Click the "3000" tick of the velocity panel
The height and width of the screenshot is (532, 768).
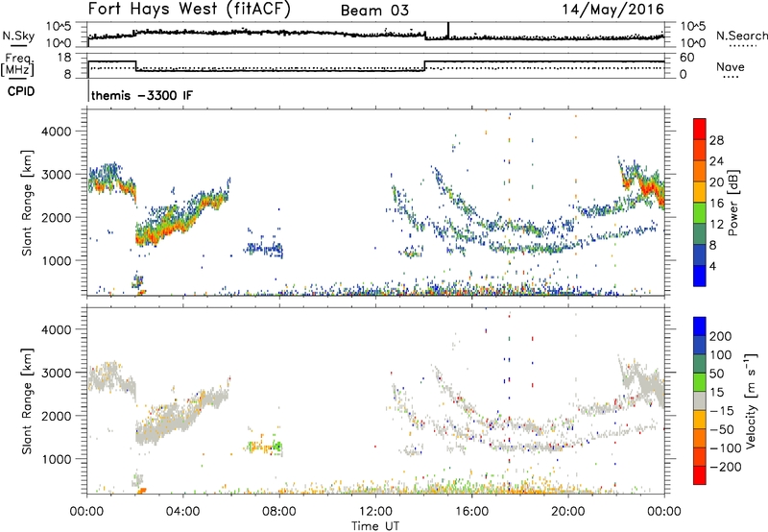[56, 373]
